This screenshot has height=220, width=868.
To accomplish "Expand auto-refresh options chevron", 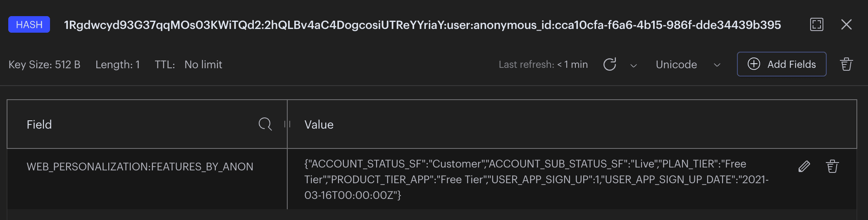I will tap(633, 65).
